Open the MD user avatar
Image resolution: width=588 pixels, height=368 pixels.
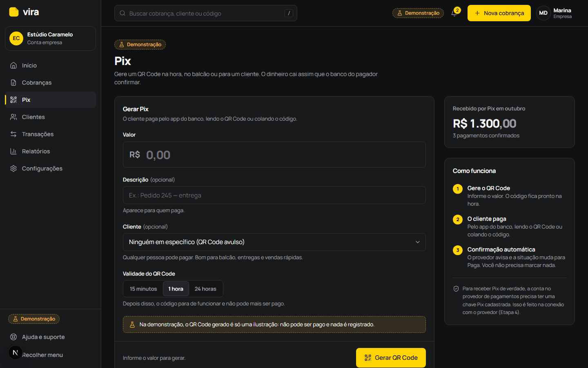tap(543, 13)
